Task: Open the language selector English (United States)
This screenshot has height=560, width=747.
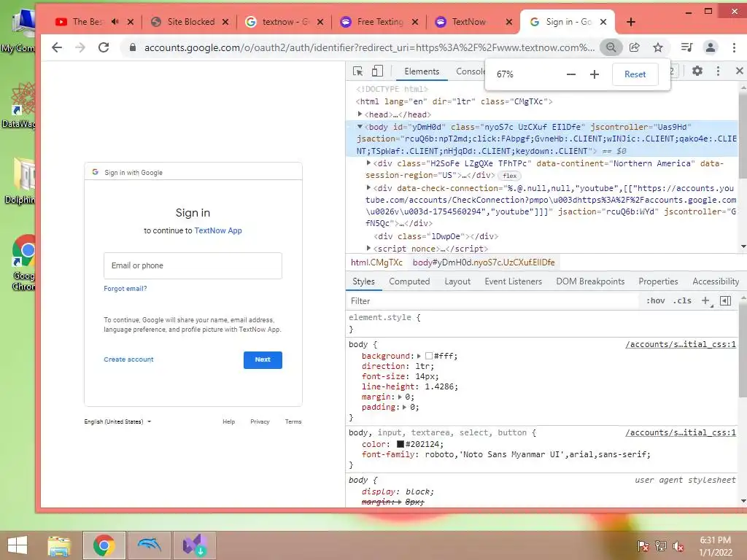Action: click(117, 421)
